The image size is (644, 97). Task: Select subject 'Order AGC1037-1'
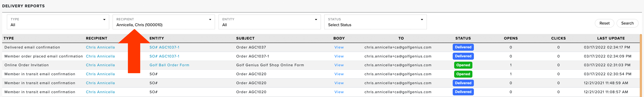tap(253, 56)
